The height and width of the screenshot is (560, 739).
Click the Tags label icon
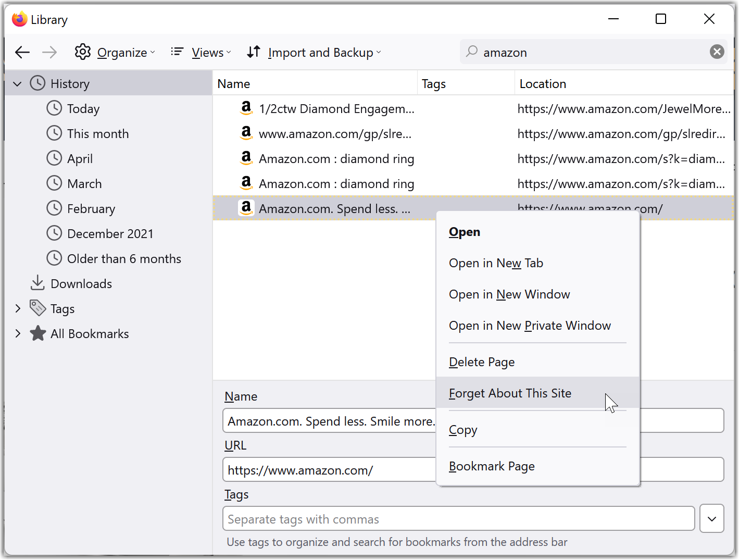(x=37, y=308)
